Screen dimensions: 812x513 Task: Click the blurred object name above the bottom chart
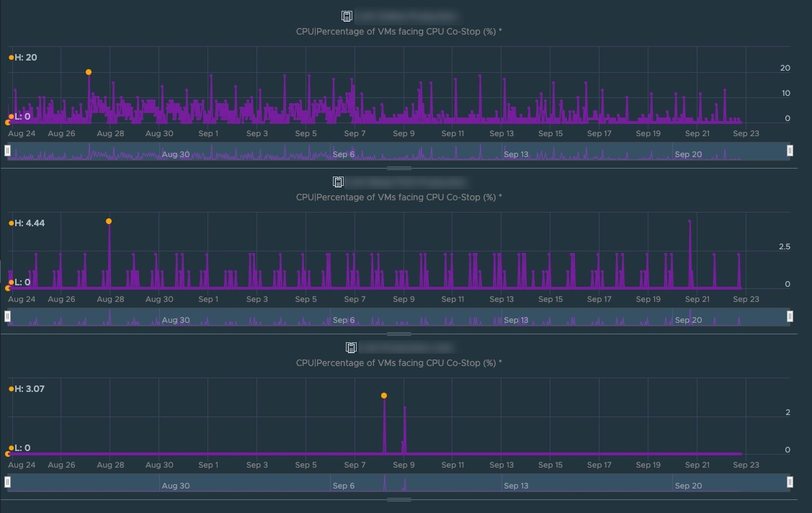coord(406,347)
